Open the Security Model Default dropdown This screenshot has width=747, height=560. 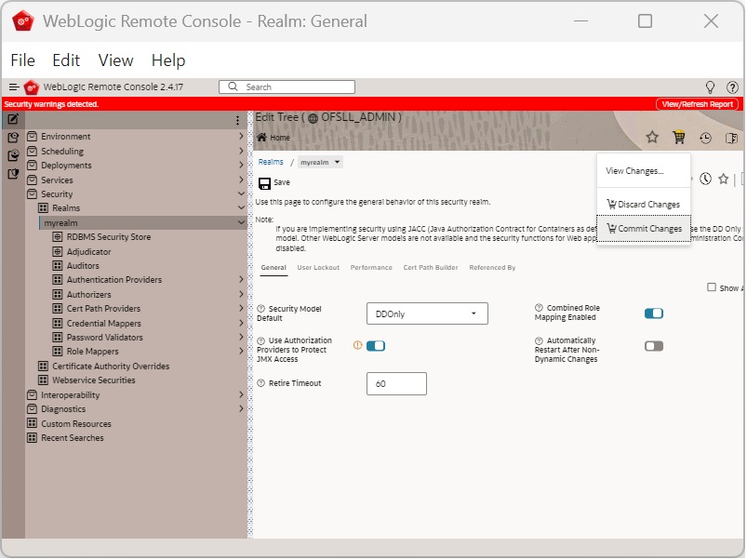427,313
